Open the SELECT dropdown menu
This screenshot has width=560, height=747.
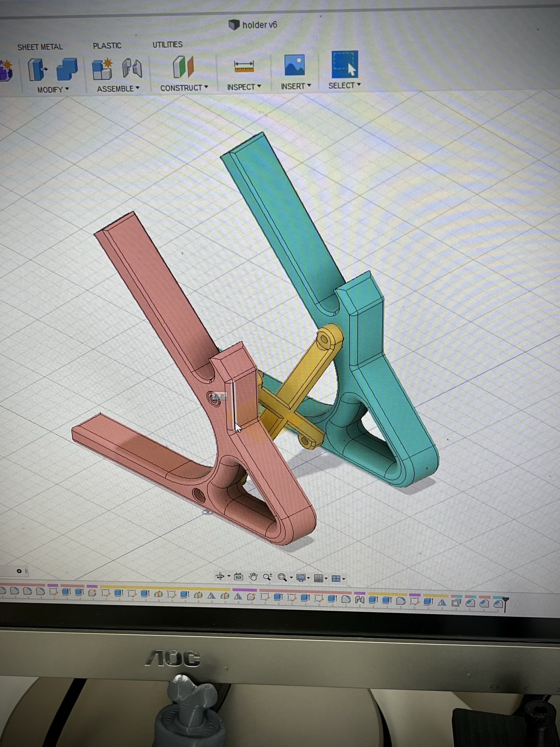coord(345,85)
